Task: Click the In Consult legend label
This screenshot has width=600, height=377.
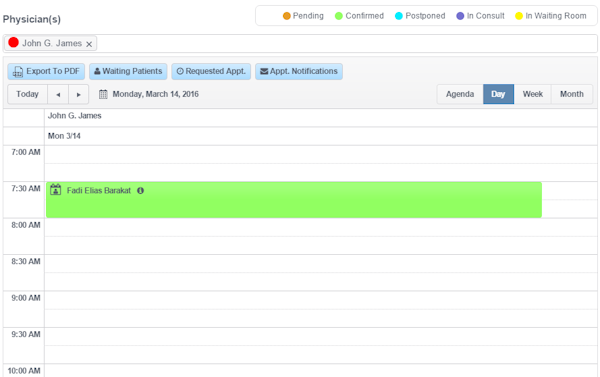Action: (486, 16)
